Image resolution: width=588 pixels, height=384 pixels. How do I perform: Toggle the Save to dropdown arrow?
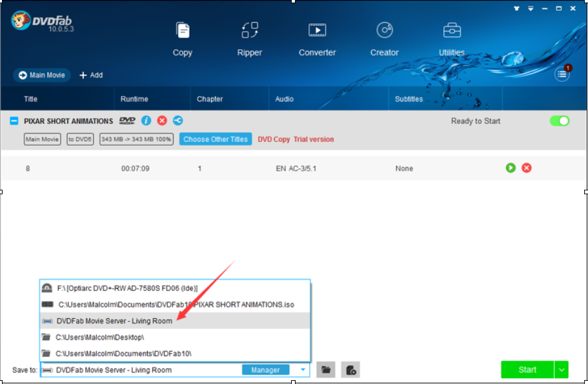click(x=303, y=370)
